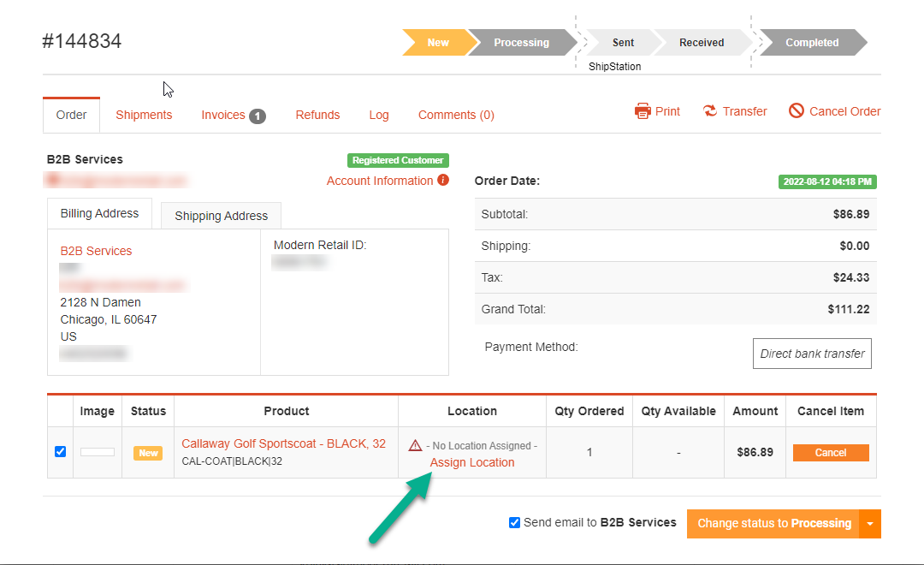Click the Registered Customer badge
Image resolution: width=924 pixels, height=565 pixels.
[398, 160]
